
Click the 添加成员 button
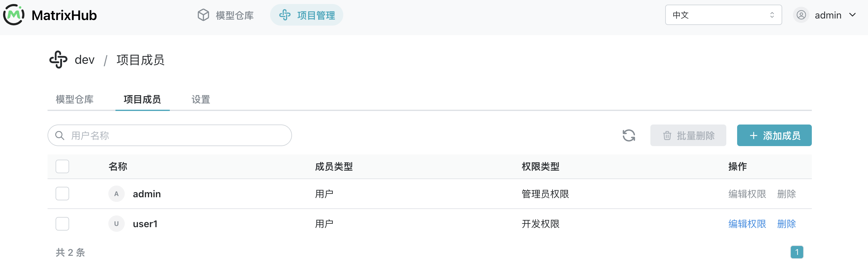774,135
